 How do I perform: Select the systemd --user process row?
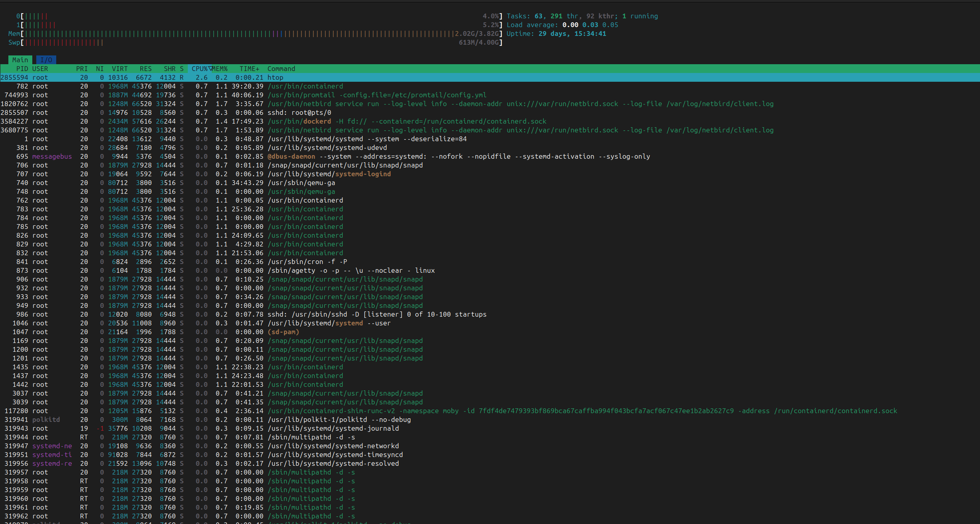490,323
